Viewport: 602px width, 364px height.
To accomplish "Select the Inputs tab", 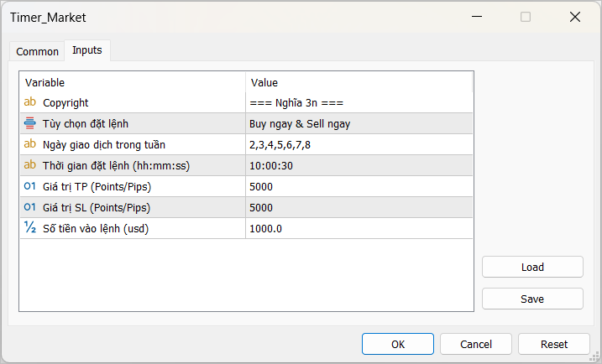I will [87, 50].
